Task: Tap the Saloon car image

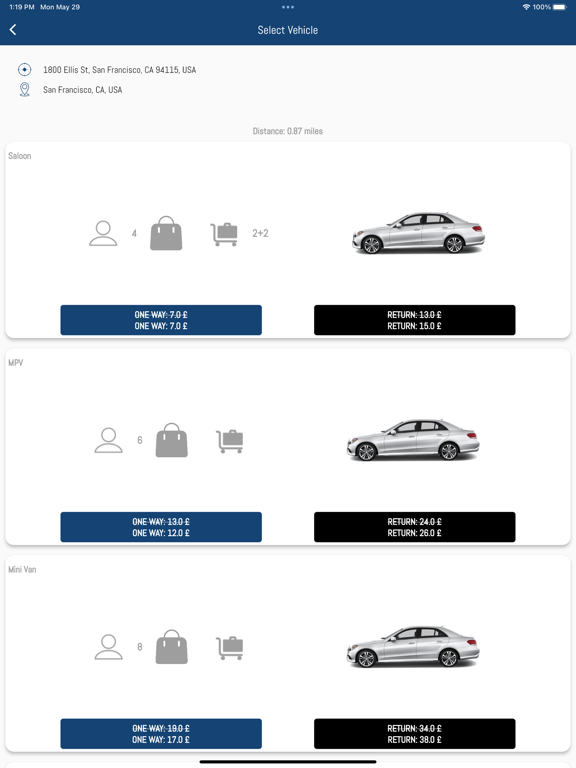Action: (x=418, y=233)
